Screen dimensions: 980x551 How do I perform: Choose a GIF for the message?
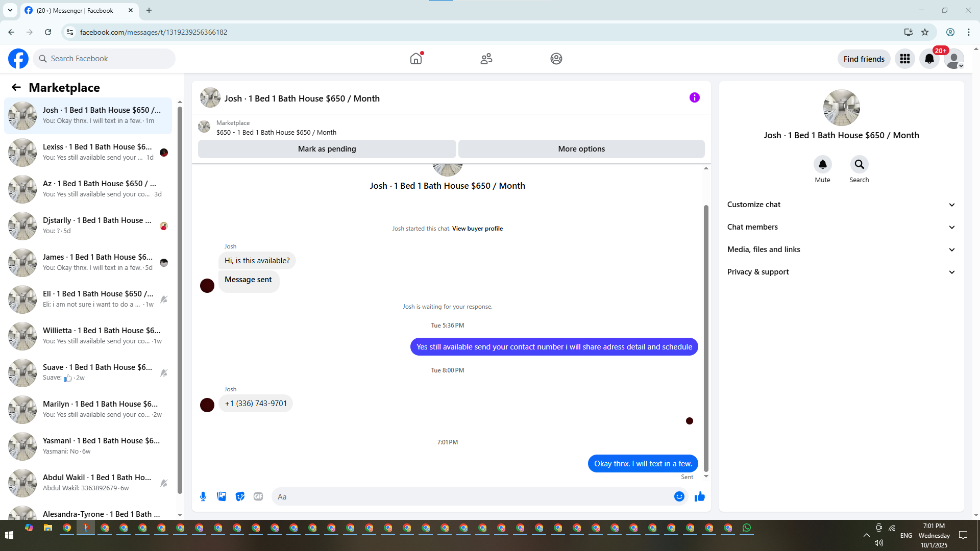(x=258, y=496)
